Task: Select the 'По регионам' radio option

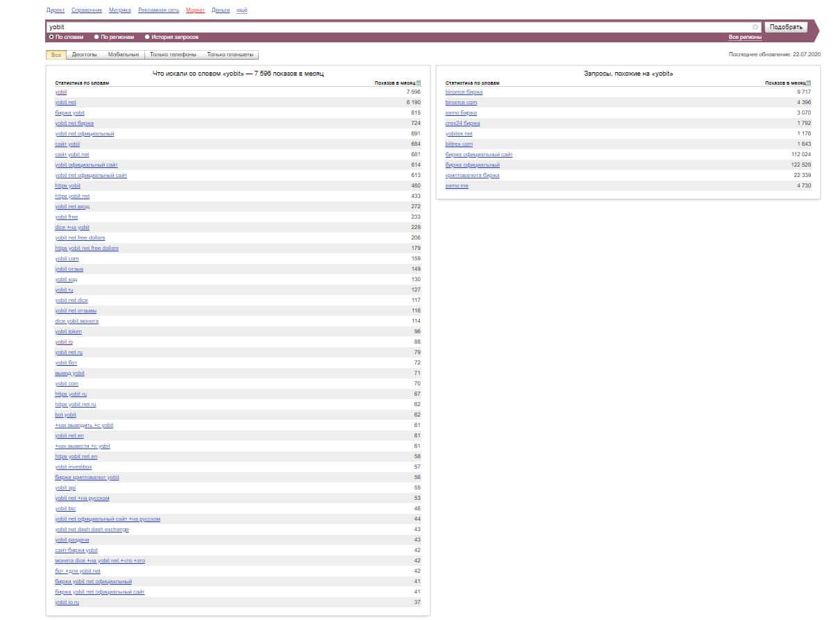Action: click(x=96, y=37)
